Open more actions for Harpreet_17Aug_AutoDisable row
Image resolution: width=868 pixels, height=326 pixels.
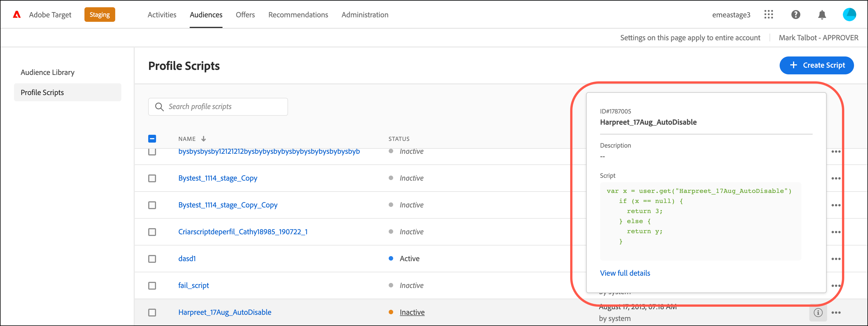click(836, 313)
